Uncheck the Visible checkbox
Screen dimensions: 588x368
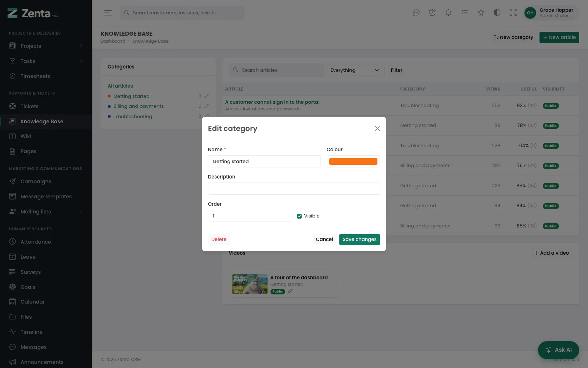tap(299, 216)
